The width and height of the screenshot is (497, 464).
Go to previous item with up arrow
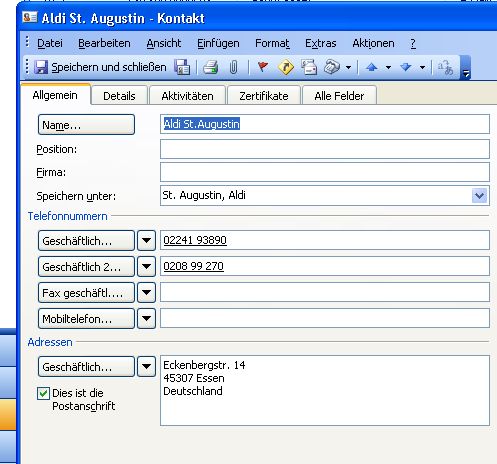[x=372, y=67]
